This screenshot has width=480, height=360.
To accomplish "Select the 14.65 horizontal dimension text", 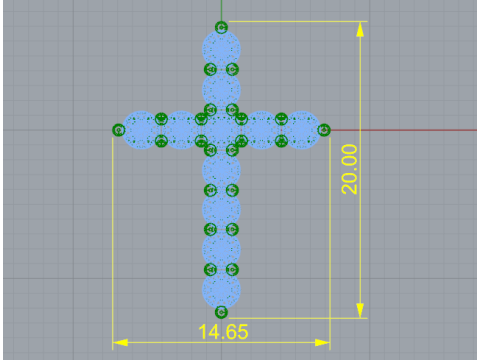I will [223, 332].
